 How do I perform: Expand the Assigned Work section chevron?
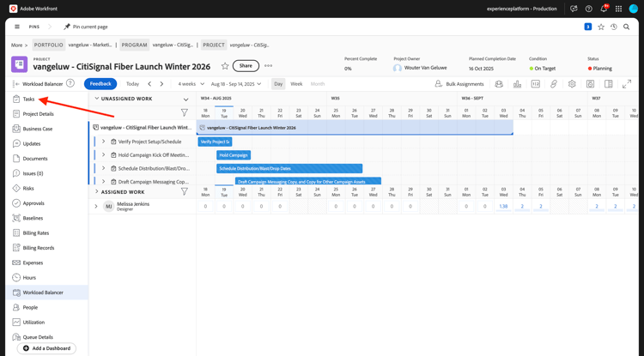click(x=97, y=191)
